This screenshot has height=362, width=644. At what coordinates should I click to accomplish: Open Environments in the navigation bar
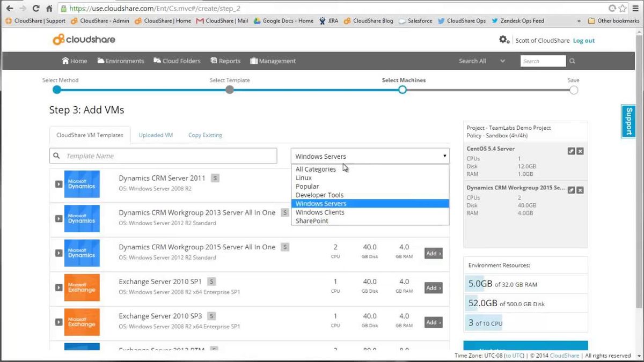click(x=121, y=61)
